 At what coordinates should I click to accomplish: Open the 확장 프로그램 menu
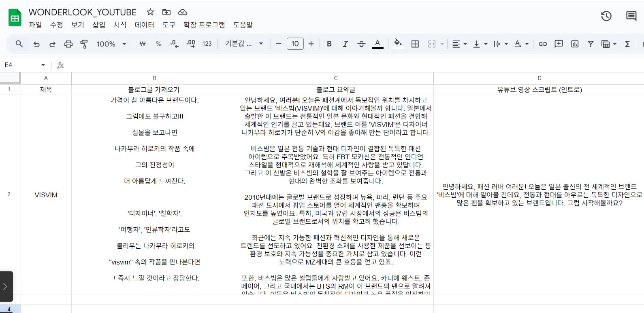204,25
